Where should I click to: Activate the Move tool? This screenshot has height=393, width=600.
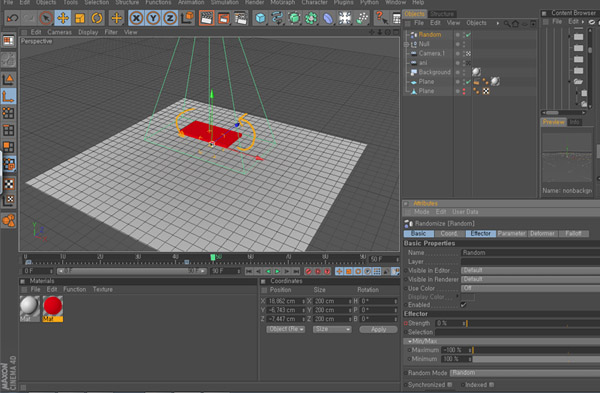point(63,18)
